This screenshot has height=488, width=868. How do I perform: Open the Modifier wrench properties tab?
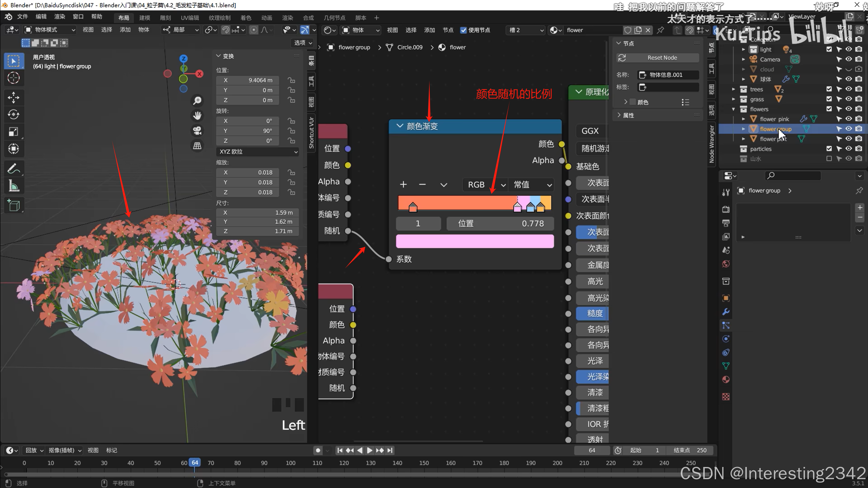(x=726, y=312)
